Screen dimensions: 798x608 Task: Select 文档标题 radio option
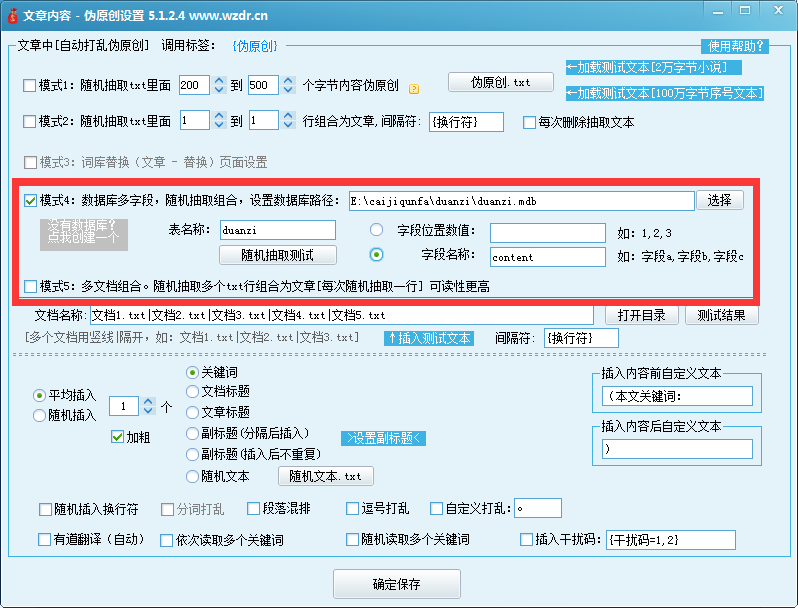[x=192, y=391]
